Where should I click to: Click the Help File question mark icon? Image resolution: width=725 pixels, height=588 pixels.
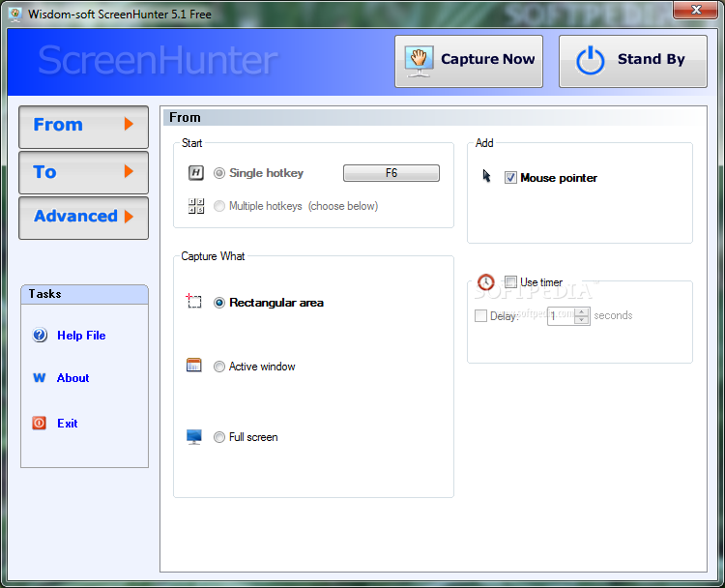coord(40,335)
